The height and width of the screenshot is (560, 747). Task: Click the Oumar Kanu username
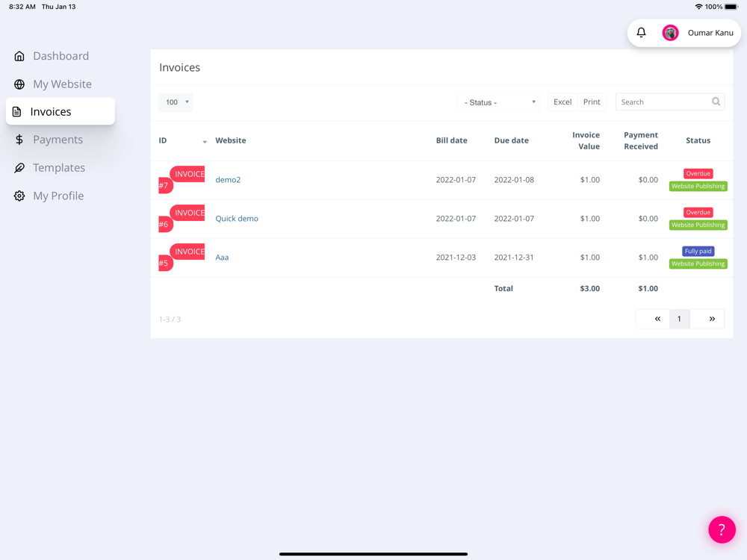pos(710,33)
